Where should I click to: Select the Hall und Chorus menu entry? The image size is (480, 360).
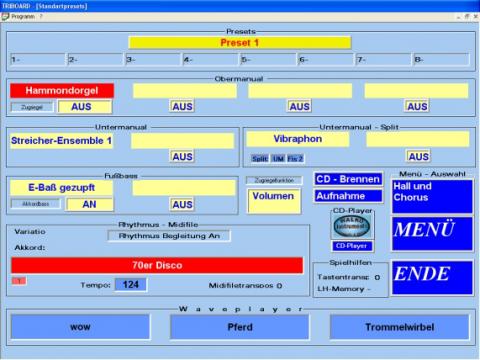[x=432, y=196]
